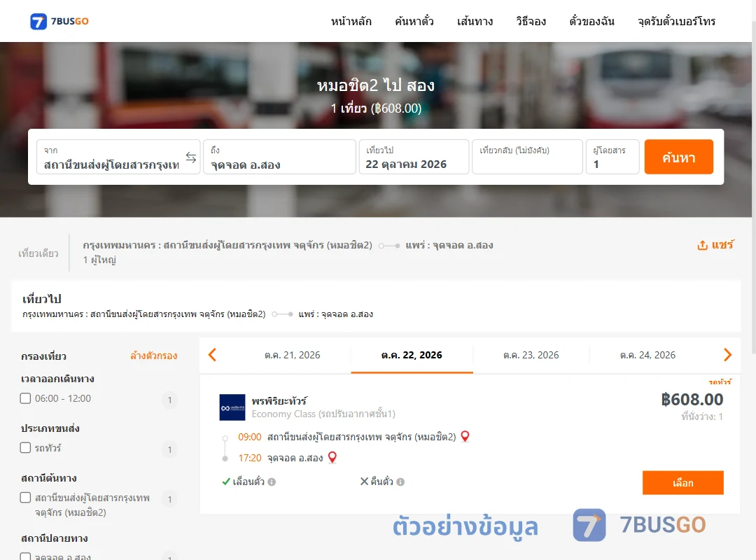
Task: Share this trip with แชร์
Action: coord(715,245)
